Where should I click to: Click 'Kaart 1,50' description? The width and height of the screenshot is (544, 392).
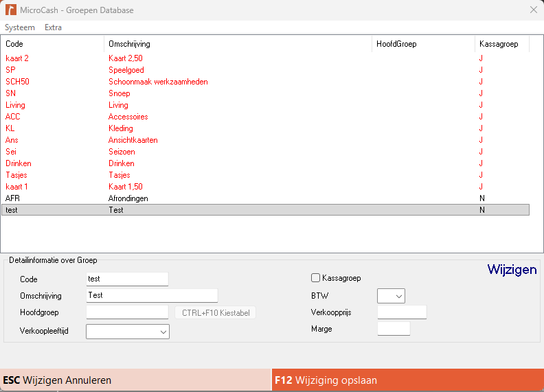[x=126, y=187]
